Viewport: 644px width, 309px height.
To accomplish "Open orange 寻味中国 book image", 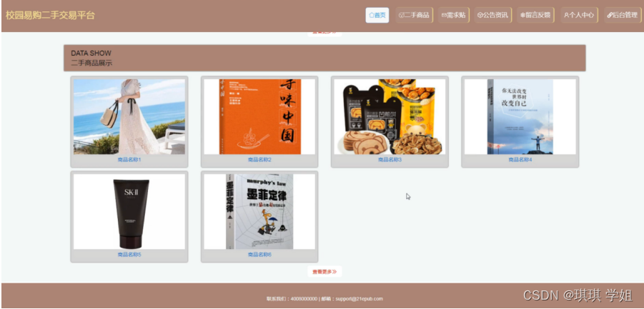I will click(259, 117).
